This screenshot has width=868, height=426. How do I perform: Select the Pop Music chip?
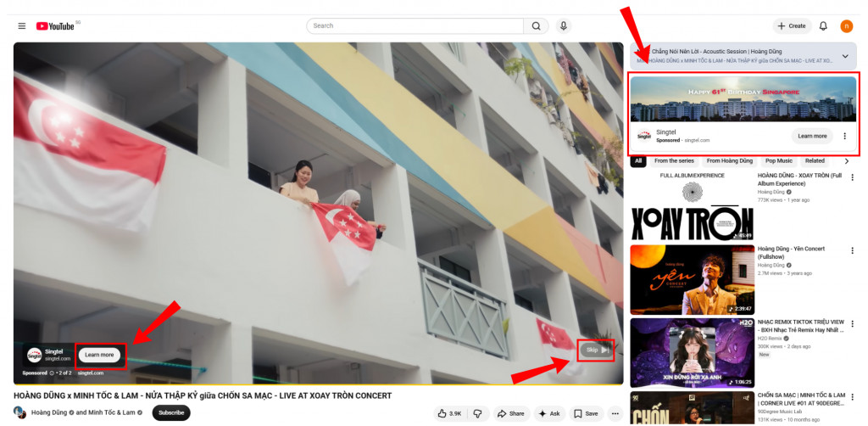pos(778,161)
